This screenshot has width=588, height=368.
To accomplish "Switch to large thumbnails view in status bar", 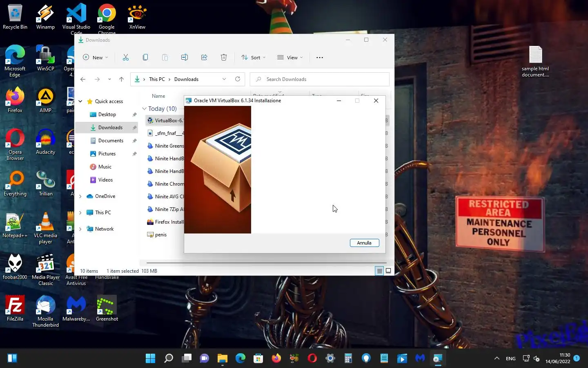I will click(388, 271).
